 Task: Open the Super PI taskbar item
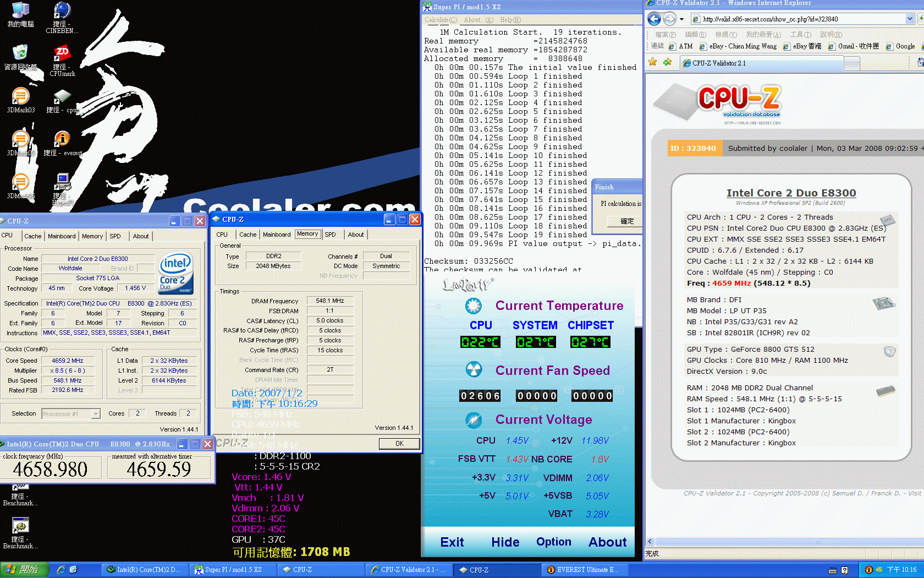[x=233, y=570]
